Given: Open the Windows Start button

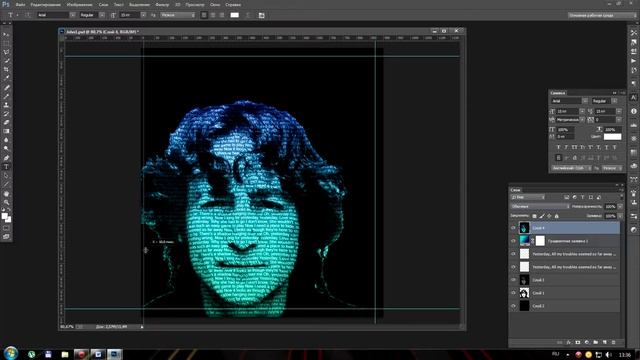Looking at the screenshot, I should (x=11, y=353).
